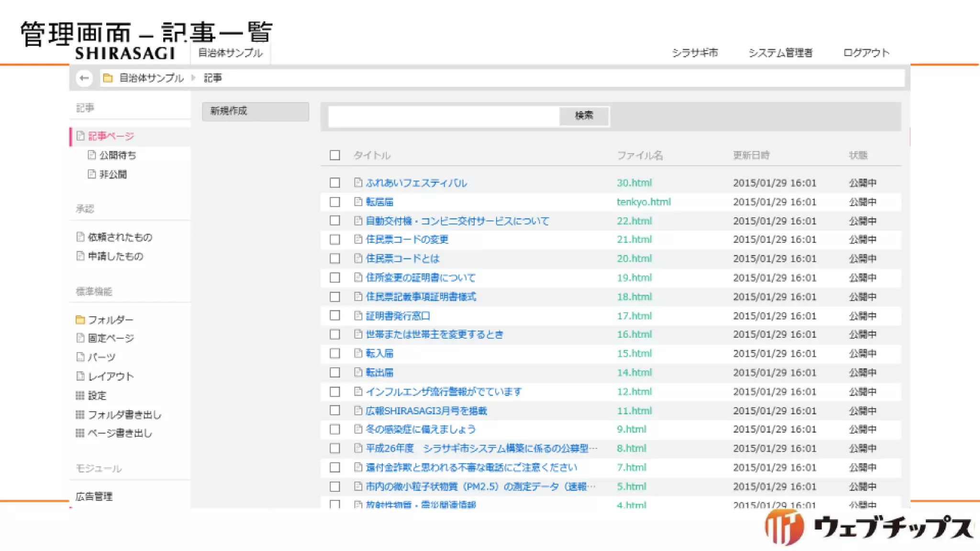Toggle the select-all checkbox in table header
980x551 pixels.
pos(335,155)
